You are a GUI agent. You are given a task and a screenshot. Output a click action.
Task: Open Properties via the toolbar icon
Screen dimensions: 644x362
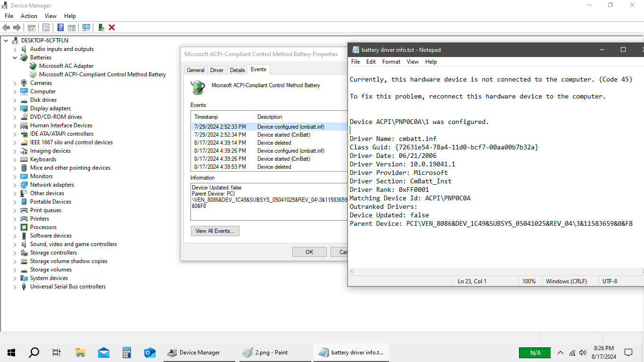(x=46, y=27)
